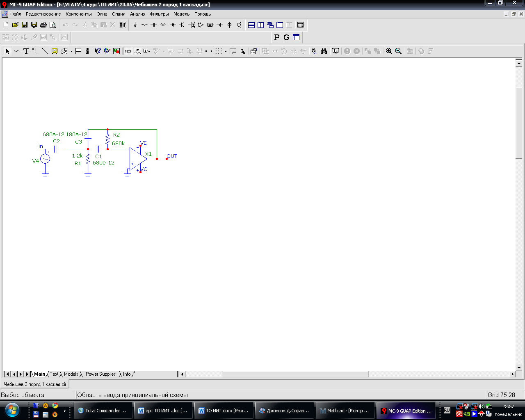Switch to the Models page tab

tap(71, 374)
